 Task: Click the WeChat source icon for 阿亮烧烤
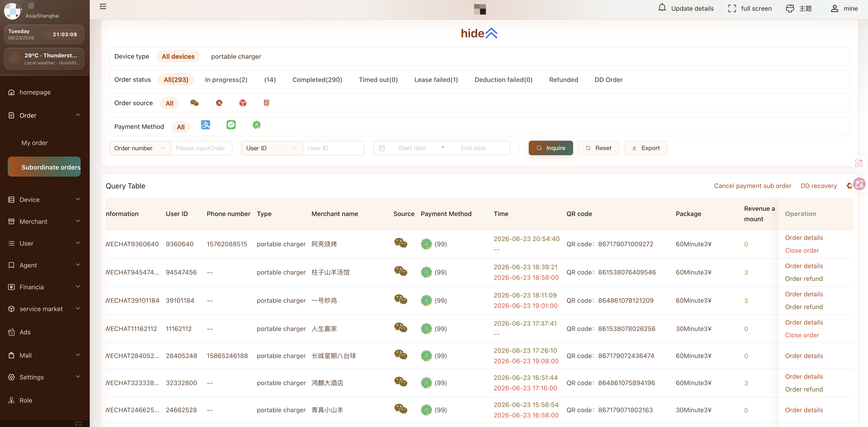pyautogui.click(x=401, y=243)
